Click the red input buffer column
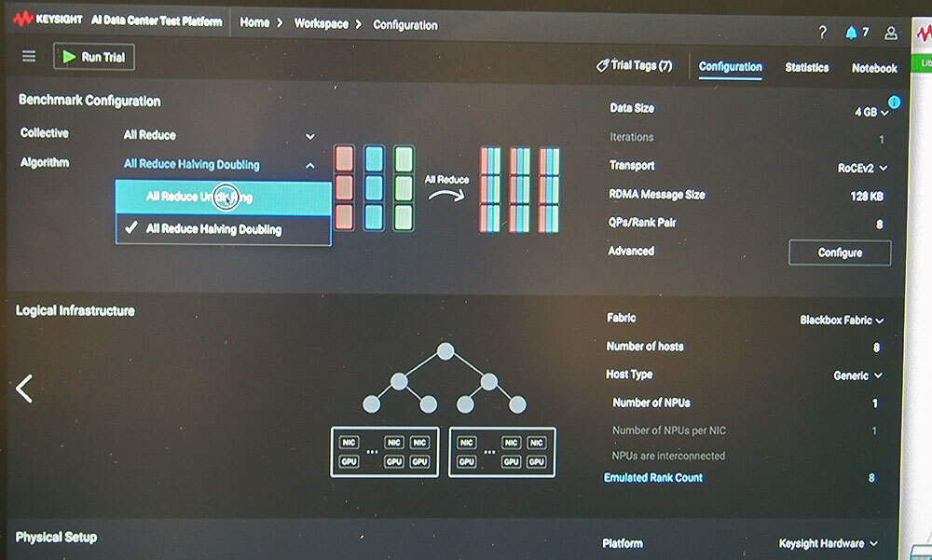The image size is (932, 560). pos(344,188)
